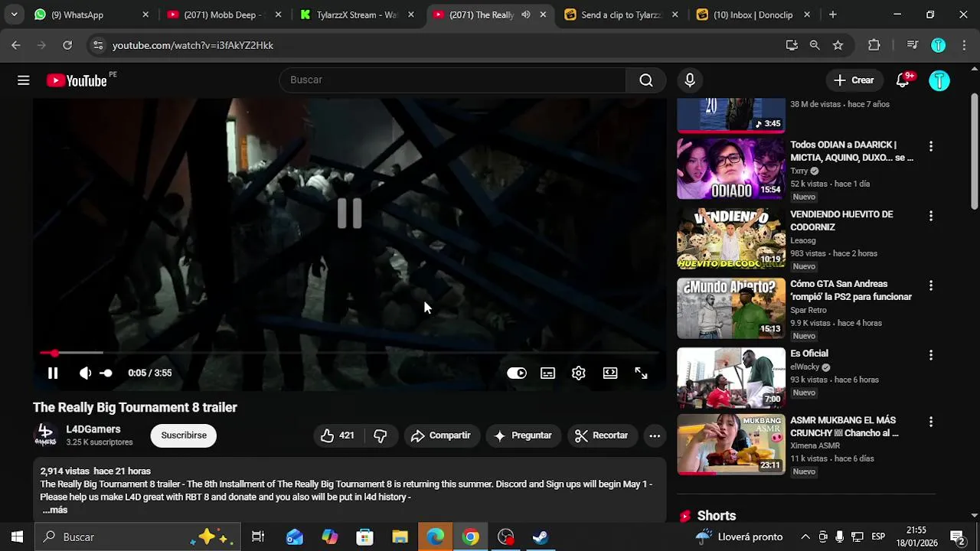Open File Explorer from the taskbar

point(400,537)
